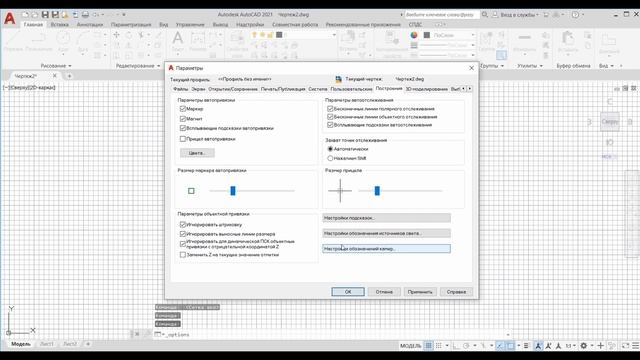Screen dimensions: 640x360
Task: Open the Аннотации ribbon tab
Action: 90,24
